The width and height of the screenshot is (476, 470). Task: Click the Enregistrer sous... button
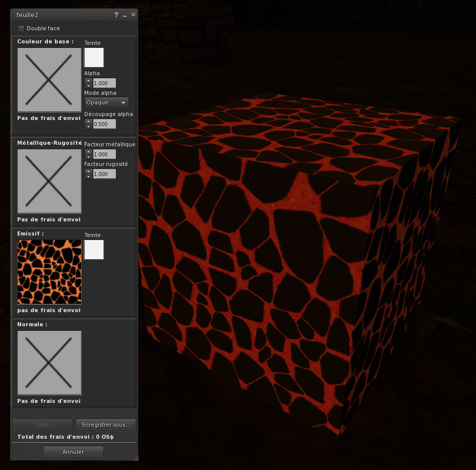(106, 425)
